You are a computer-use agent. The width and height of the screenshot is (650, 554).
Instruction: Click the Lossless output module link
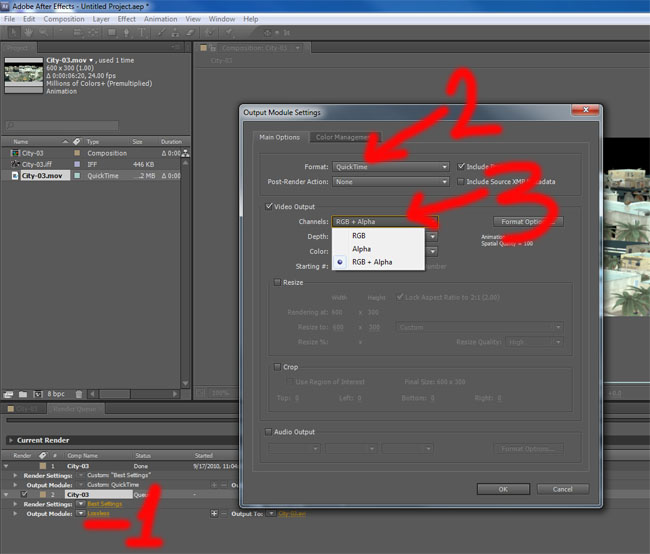[x=98, y=513]
